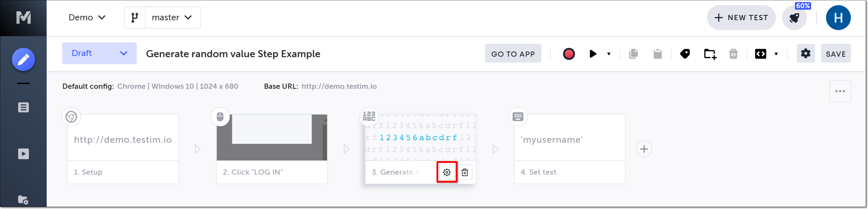Click the add to folder icon
Screen dimensions: 868x209
[x=710, y=54]
